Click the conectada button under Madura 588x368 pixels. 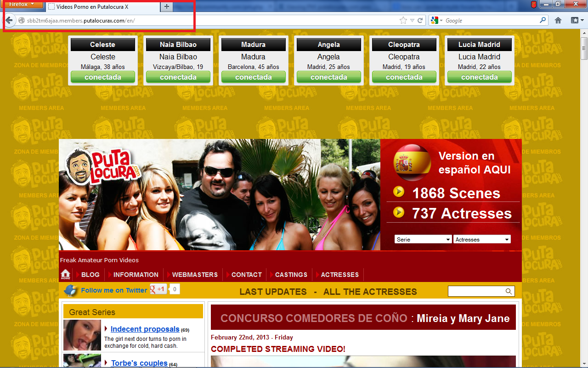coord(254,77)
